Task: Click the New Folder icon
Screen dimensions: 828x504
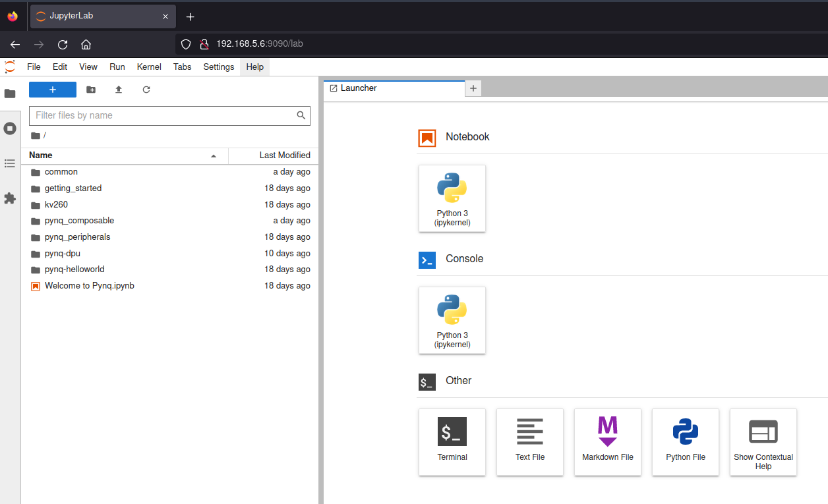Action: pos(91,90)
